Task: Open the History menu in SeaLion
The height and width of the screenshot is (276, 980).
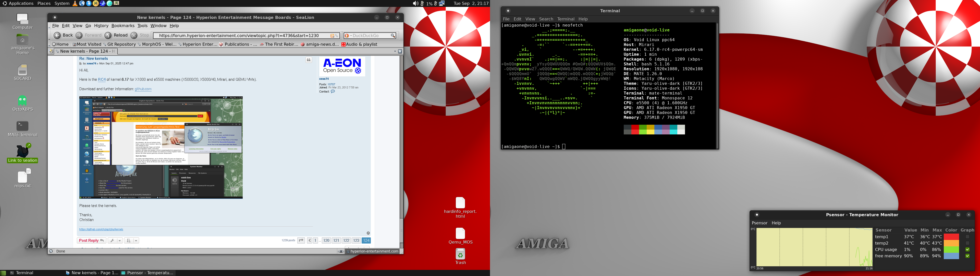Action: [101, 26]
